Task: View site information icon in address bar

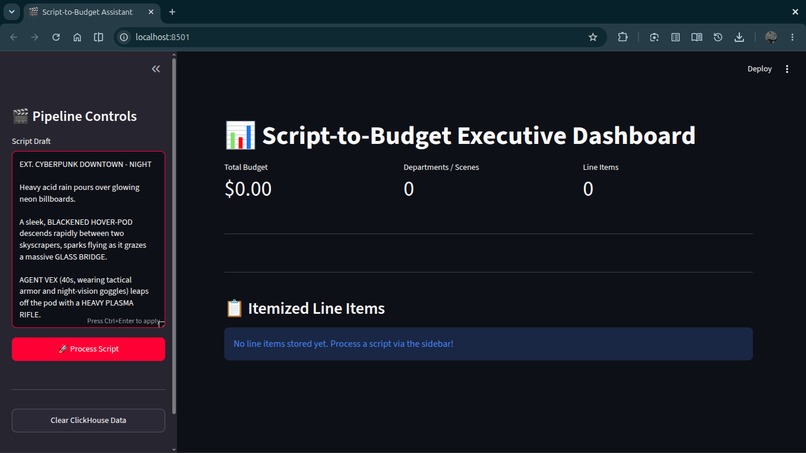Action: 124,37
